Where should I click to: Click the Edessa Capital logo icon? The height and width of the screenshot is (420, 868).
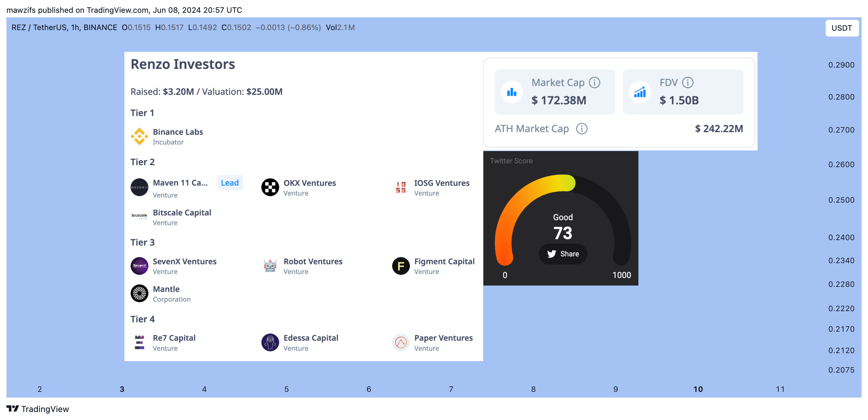coord(270,343)
